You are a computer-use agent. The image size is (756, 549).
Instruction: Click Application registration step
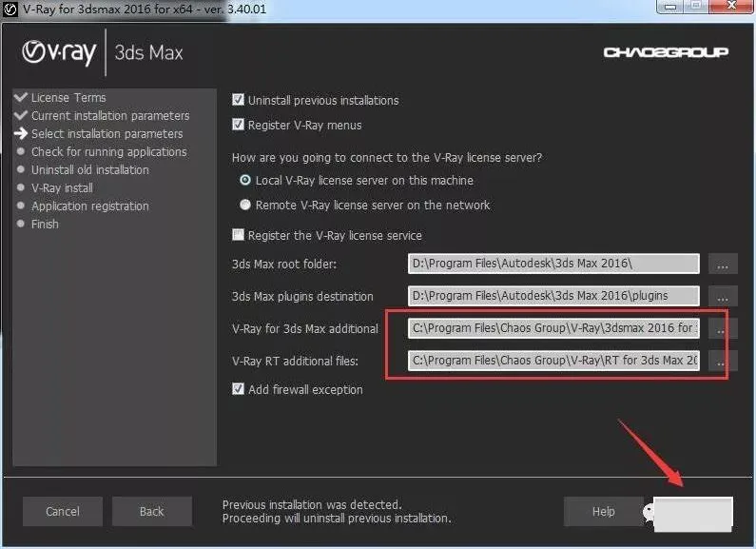click(x=90, y=206)
